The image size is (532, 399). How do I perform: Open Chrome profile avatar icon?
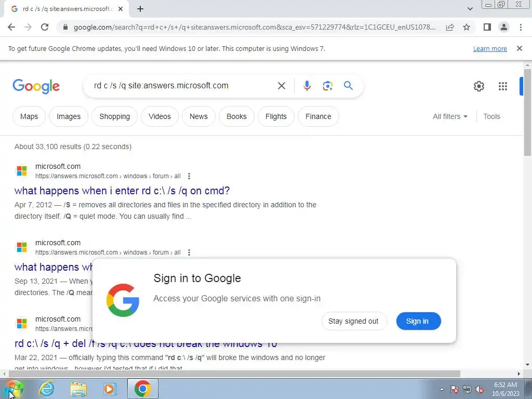503,27
